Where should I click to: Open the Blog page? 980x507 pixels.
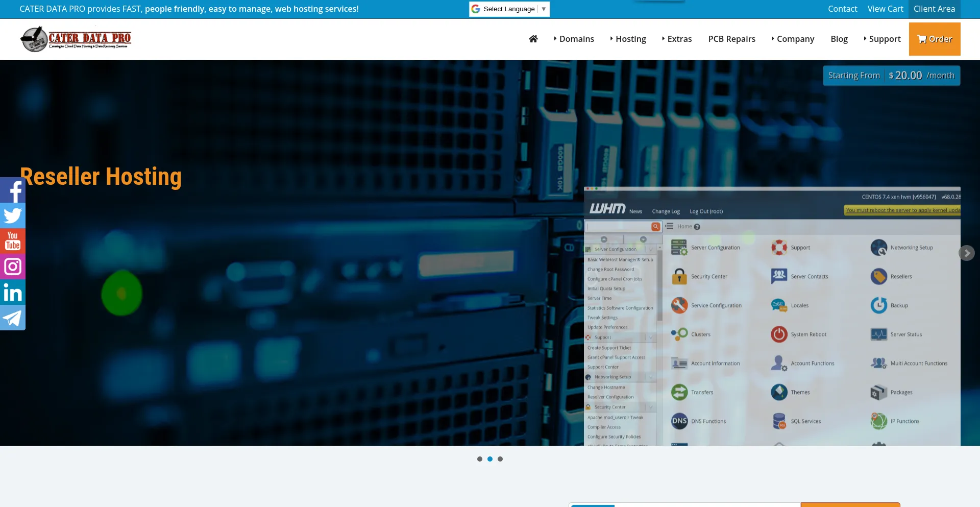point(839,39)
